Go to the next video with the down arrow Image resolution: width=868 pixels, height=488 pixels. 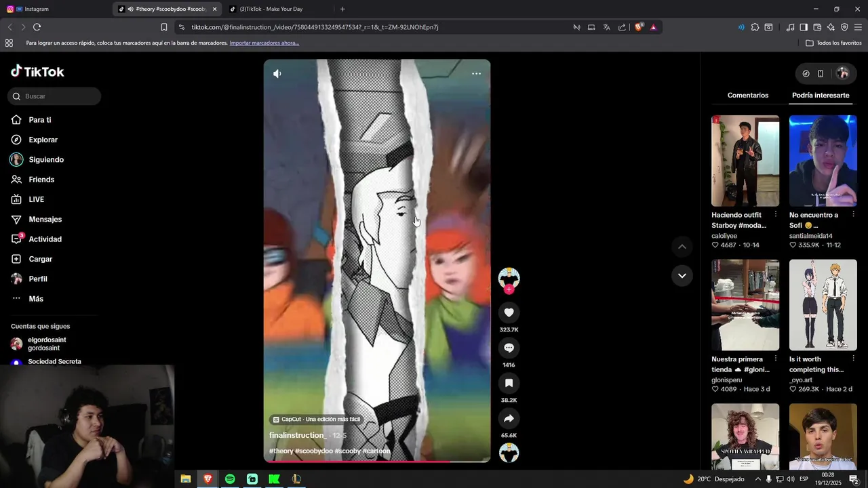point(682,275)
